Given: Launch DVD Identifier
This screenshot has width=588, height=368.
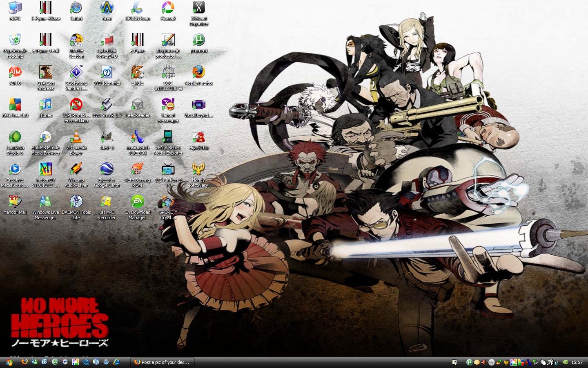Looking at the screenshot, I should pyautogui.click(x=107, y=76).
